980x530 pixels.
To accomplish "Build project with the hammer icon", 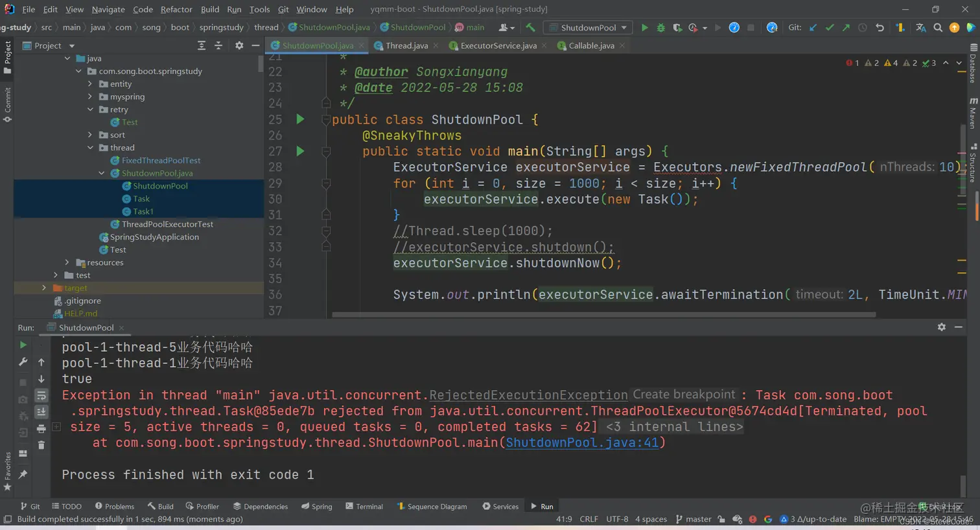I will point(530,28).
